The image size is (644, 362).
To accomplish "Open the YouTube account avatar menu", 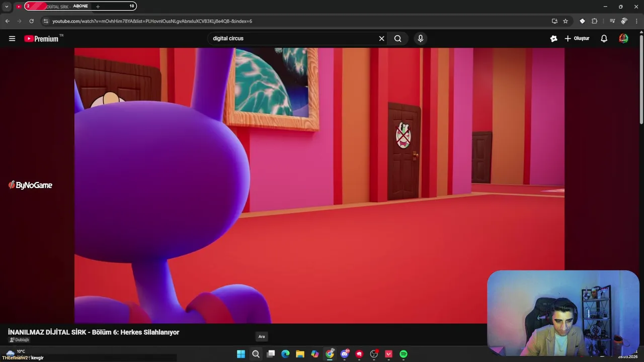I will coord(623,39).
